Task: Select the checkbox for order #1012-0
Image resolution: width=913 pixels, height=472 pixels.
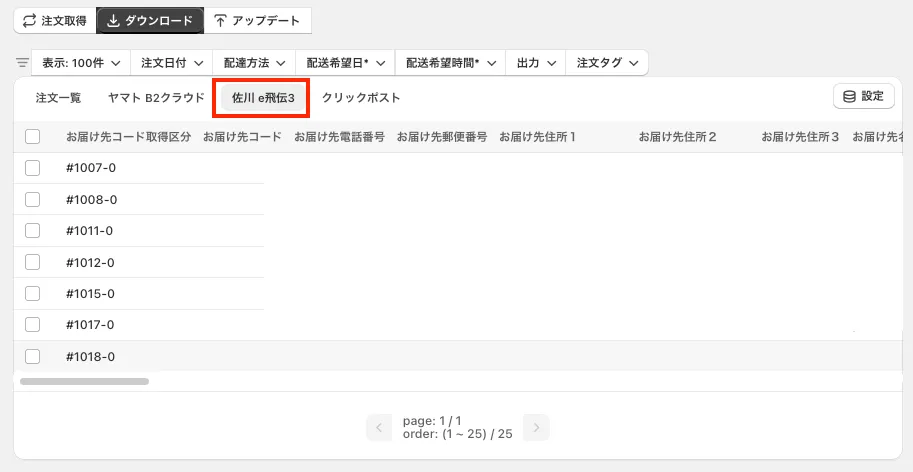Action: (32, 262)
